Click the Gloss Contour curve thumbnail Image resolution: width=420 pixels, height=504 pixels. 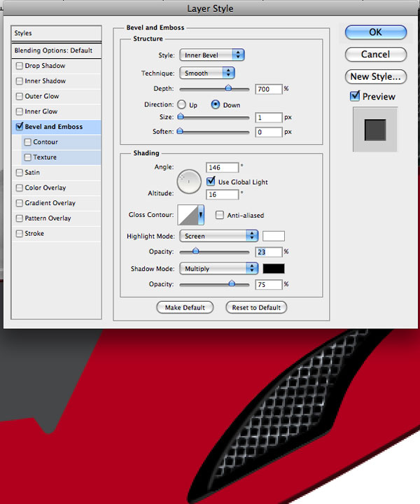[x=188, y=215]
